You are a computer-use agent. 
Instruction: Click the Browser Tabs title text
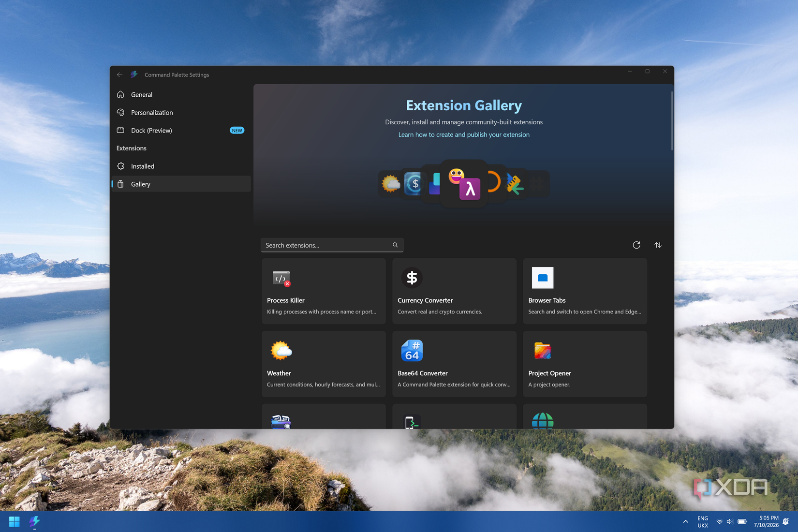[547, 300]
